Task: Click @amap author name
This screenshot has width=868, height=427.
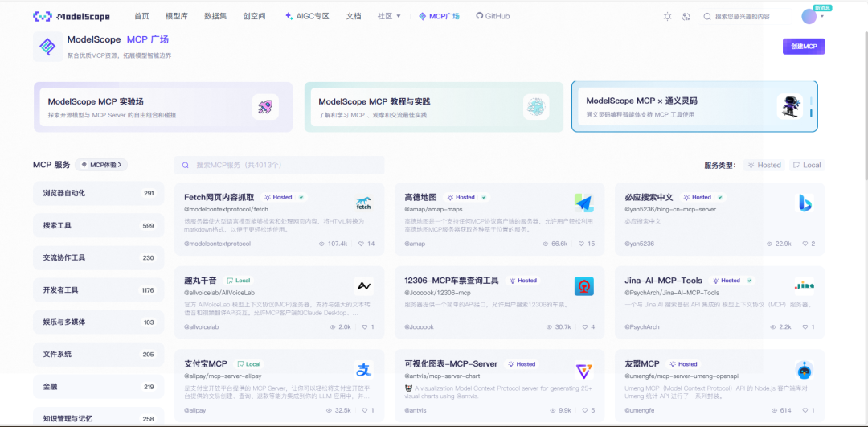Action: (415, 244)
